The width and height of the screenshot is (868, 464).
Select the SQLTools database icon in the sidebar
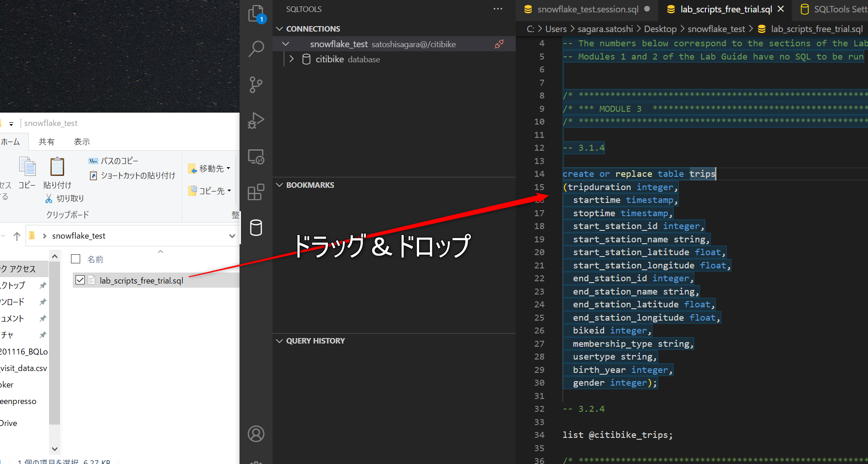coord(256,228)
